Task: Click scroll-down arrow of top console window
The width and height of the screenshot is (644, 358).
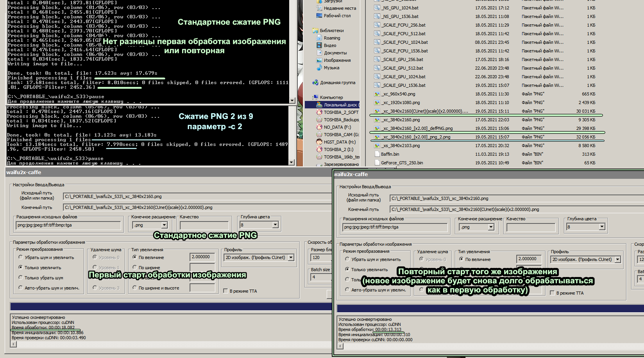Action: tap(292, 101)
